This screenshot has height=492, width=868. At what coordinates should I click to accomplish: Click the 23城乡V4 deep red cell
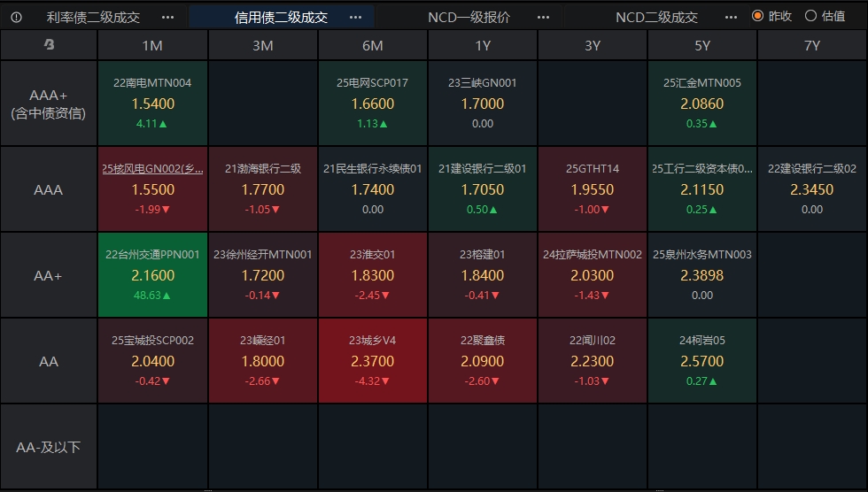[x=372, y=360]
